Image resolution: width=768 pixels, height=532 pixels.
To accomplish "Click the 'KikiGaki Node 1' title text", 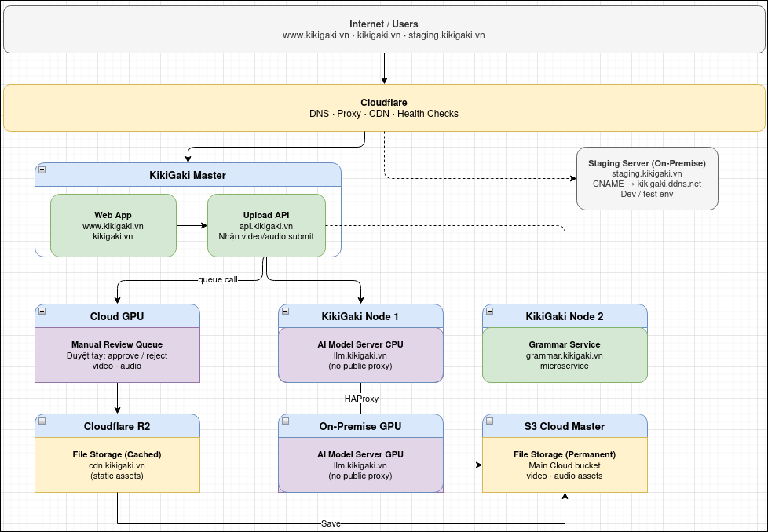I will (x=360, y=317).
